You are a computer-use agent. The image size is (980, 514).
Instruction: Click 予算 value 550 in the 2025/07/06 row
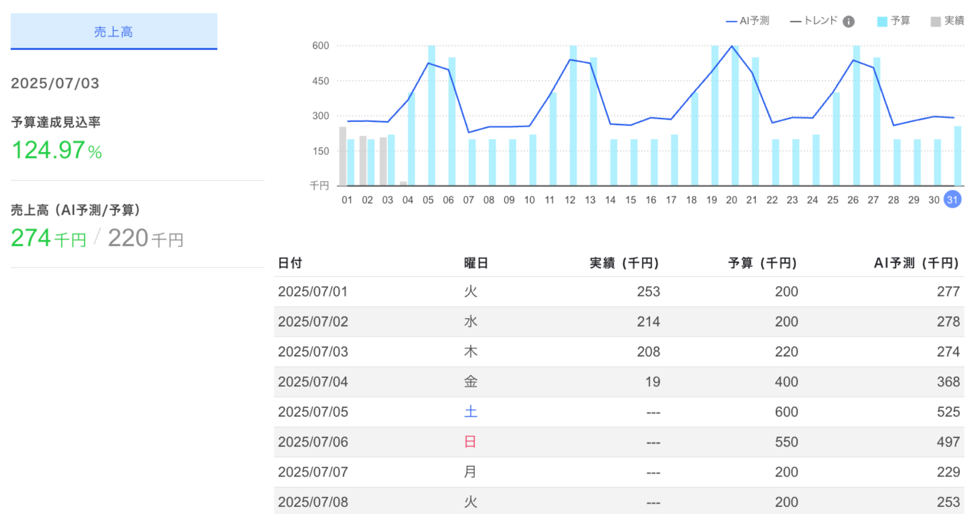[787, 442]
